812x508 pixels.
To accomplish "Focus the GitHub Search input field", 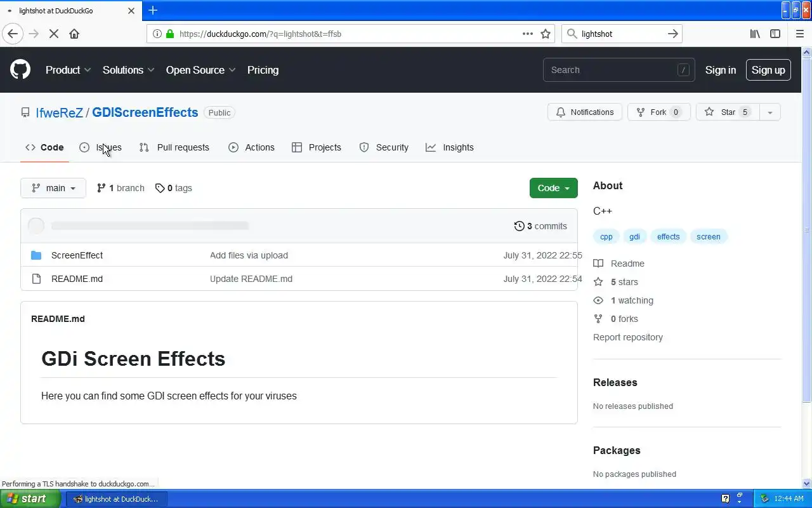I will 619,70.
